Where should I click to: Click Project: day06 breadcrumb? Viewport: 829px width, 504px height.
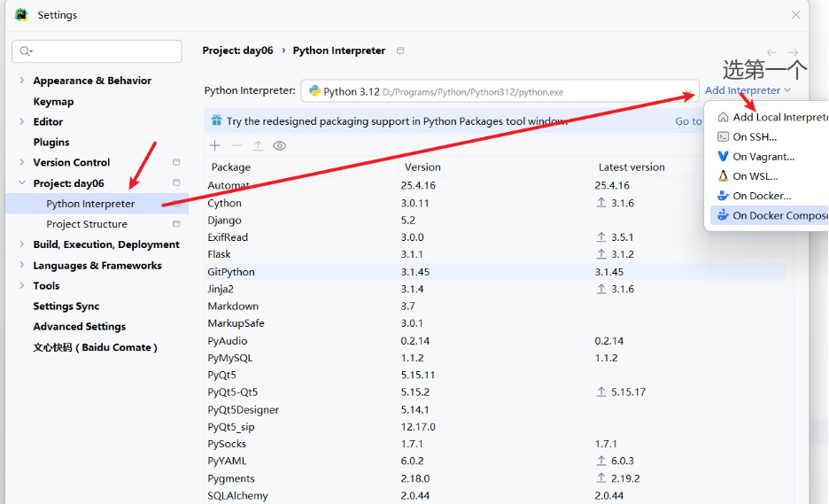[x=238, y=50]
